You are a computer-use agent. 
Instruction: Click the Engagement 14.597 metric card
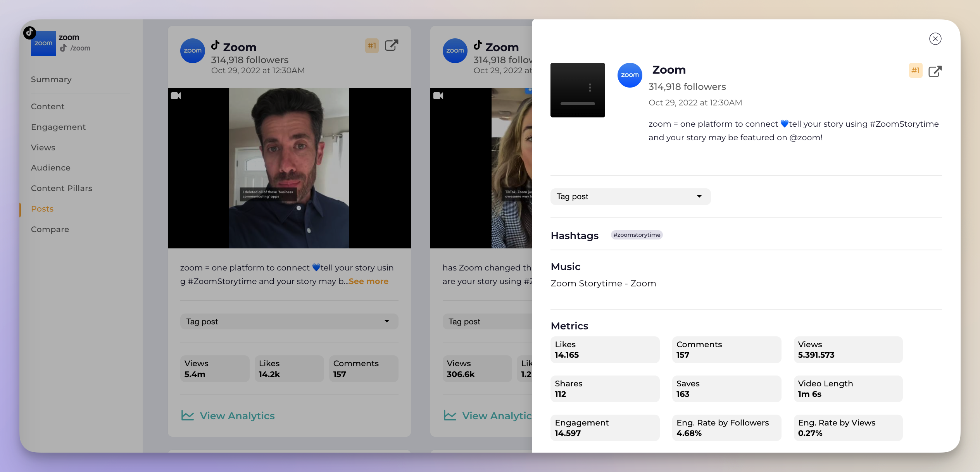pos(605,428)
